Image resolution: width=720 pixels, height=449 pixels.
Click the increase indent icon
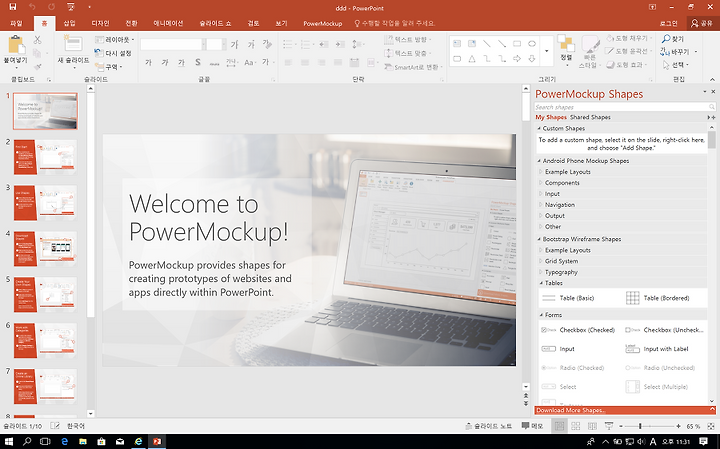tap(340, 44)
